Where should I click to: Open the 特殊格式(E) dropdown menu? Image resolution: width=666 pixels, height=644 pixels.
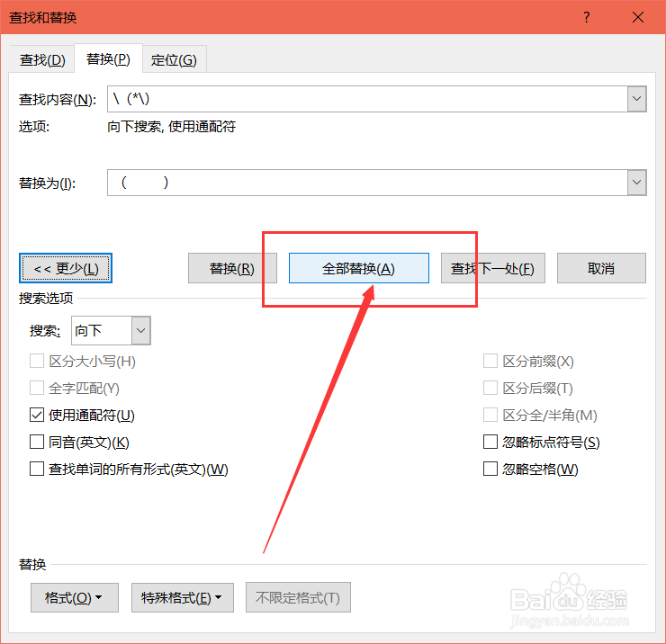pos(183,598)
